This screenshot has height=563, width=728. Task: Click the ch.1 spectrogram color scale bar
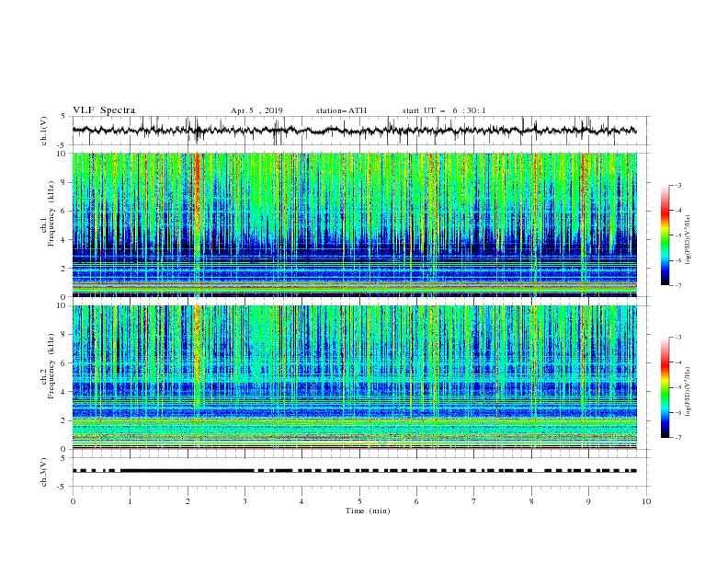(665, 236)
